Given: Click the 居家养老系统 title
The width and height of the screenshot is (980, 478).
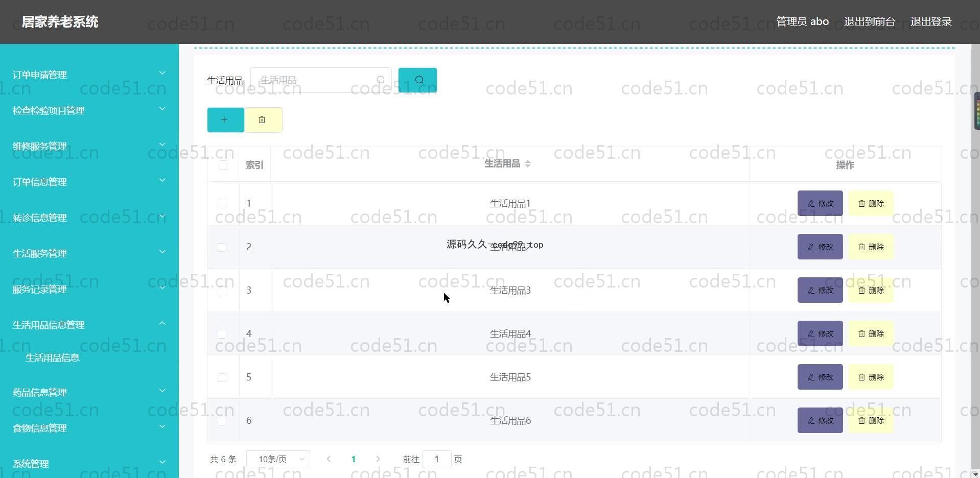Looking at the screenshot, I should tap(60, 22).
